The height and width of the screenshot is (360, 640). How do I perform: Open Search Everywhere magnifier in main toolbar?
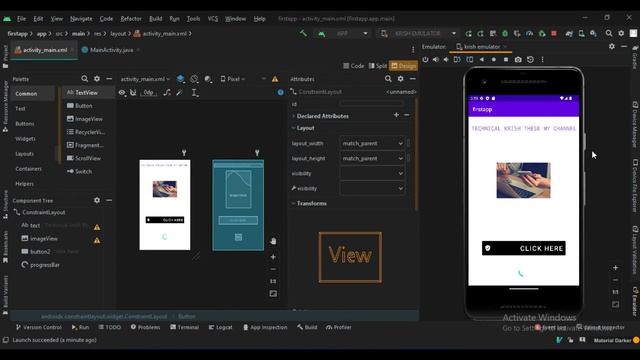[x=609, y=33]
